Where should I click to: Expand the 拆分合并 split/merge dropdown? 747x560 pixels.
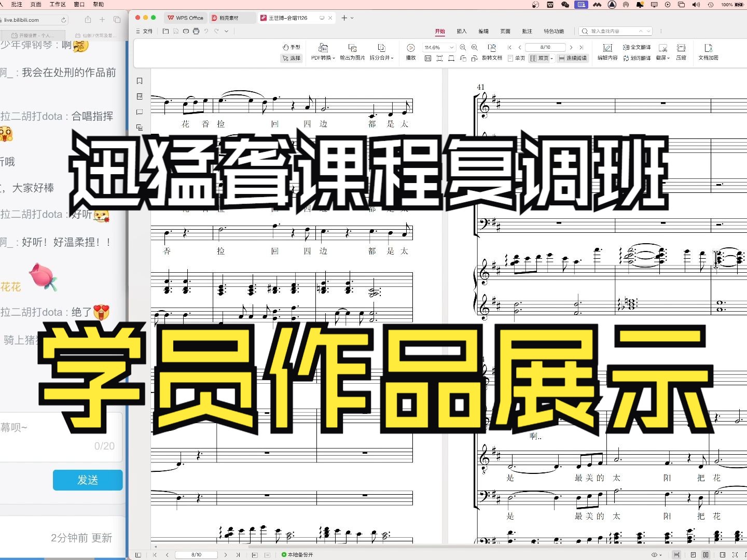pos(381,52)
